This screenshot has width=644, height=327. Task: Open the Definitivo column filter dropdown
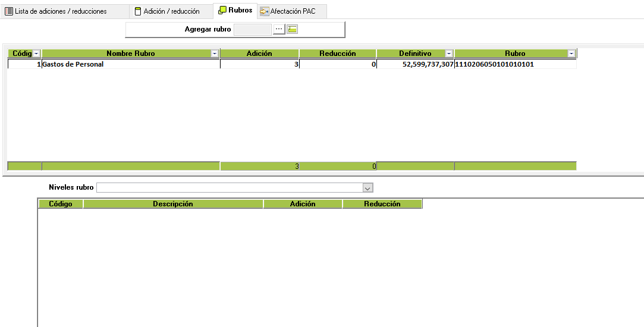(x=449, y=54)
